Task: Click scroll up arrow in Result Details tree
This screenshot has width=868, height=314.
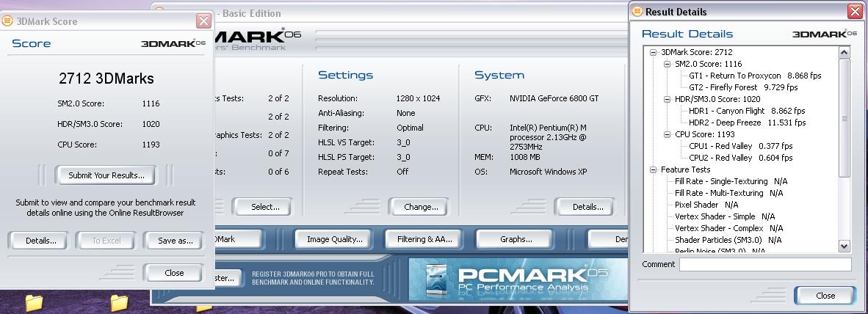Action: (845, 53)
